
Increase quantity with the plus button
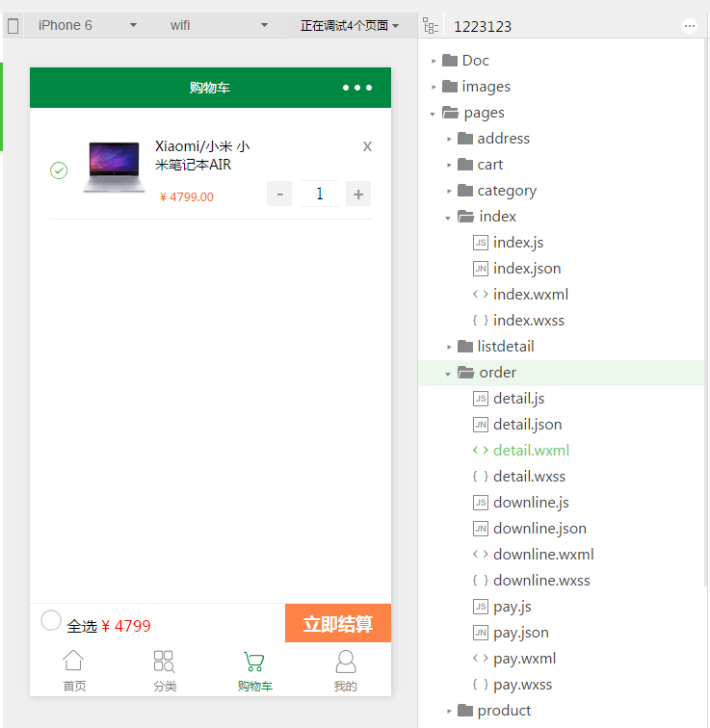click(358, 195)
